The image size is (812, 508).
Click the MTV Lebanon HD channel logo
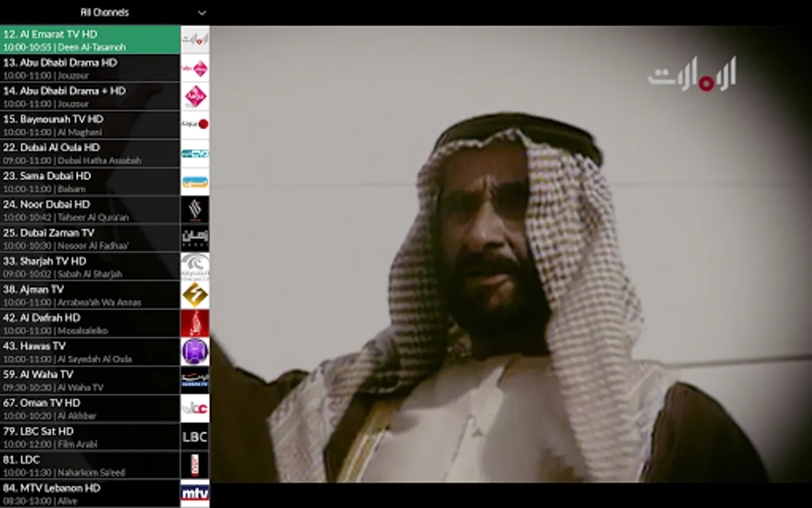(x=195, y=493)
